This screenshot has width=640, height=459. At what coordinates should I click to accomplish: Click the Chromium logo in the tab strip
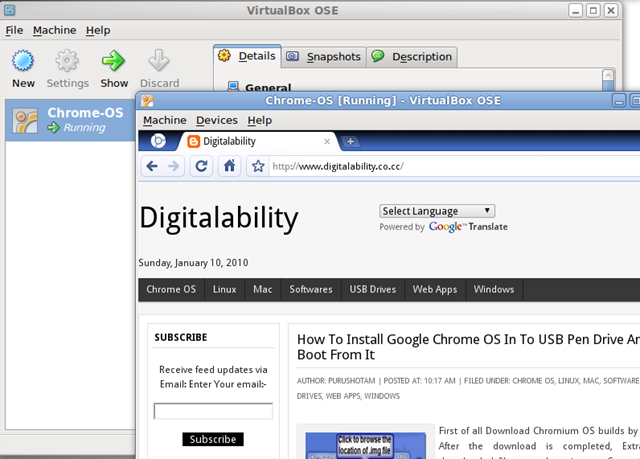(x=158, y=141)
